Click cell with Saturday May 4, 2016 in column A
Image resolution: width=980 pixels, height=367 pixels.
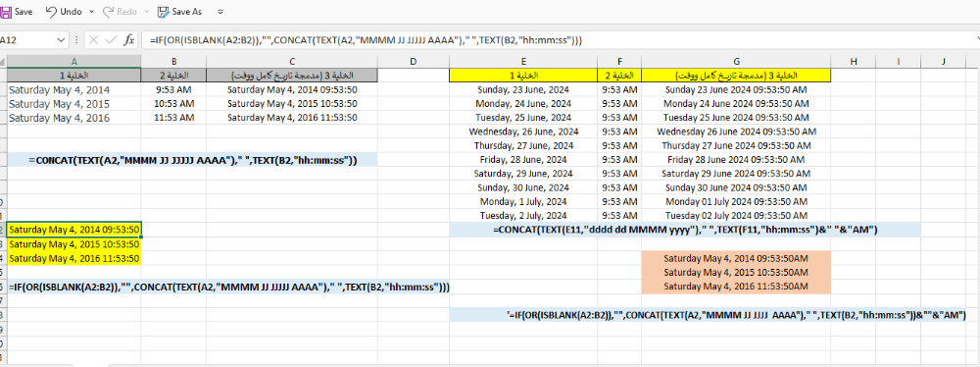click(73, 118)
